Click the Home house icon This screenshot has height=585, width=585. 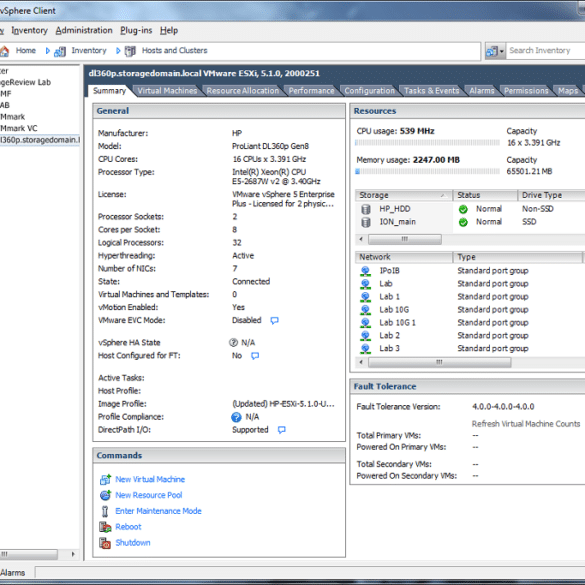click(x=4, y=51)
